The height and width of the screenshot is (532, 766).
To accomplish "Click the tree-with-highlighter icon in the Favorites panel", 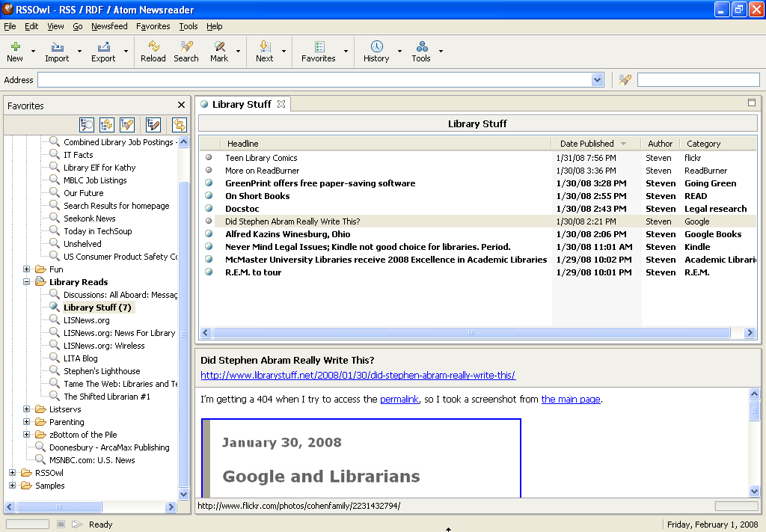I will 127,124.
